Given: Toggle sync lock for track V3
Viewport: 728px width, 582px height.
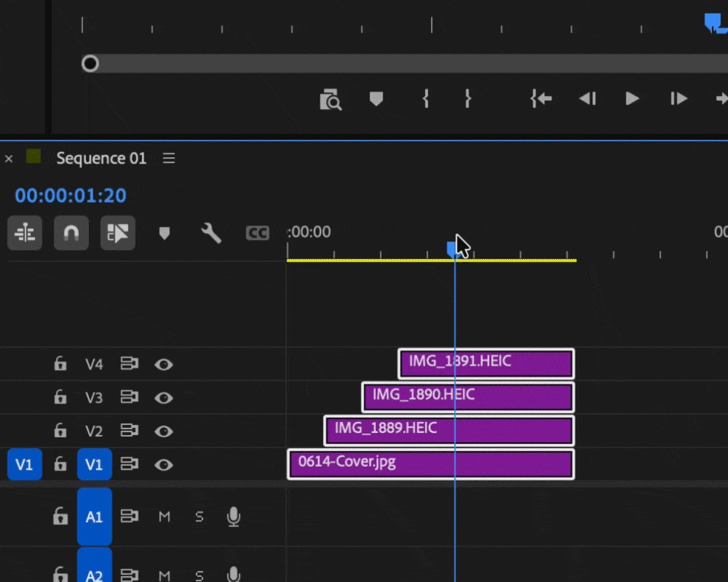Looking at the screenshot, I should click(x=130, y=396).
